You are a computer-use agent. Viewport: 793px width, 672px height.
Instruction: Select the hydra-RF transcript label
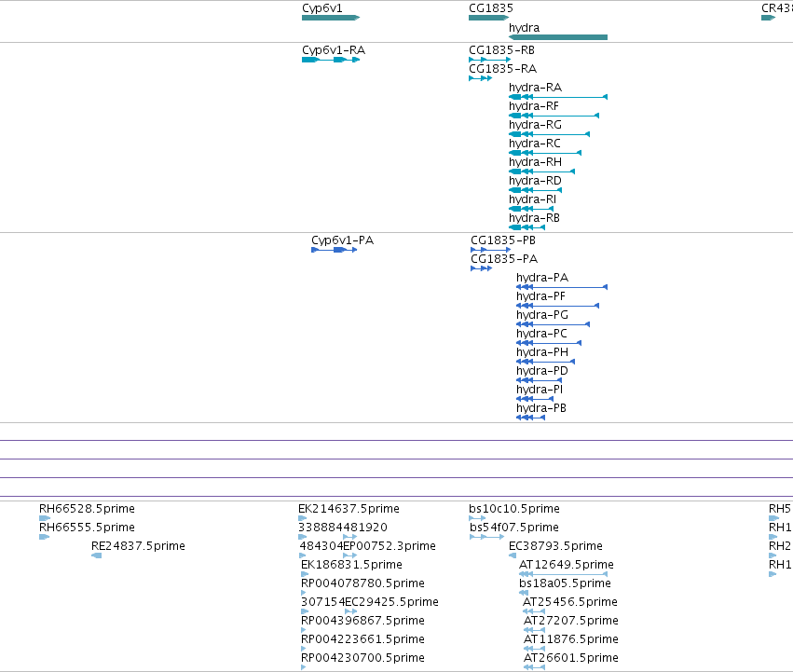coord(534,107)
